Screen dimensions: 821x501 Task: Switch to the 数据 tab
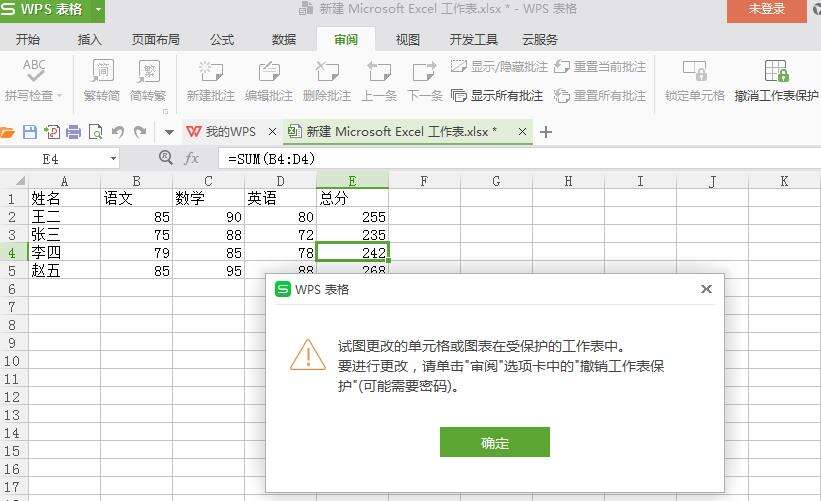click(x=284, y=40)
